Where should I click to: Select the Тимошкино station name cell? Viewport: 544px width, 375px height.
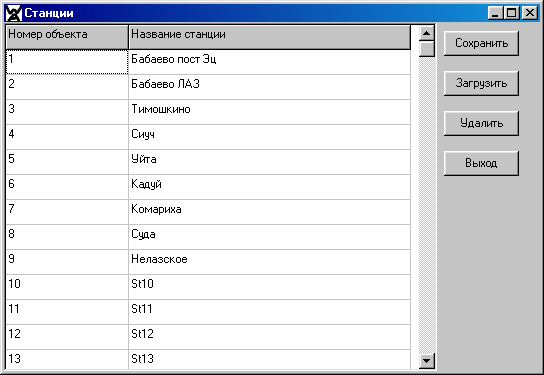pyautogui.click(x=270, y=112)
